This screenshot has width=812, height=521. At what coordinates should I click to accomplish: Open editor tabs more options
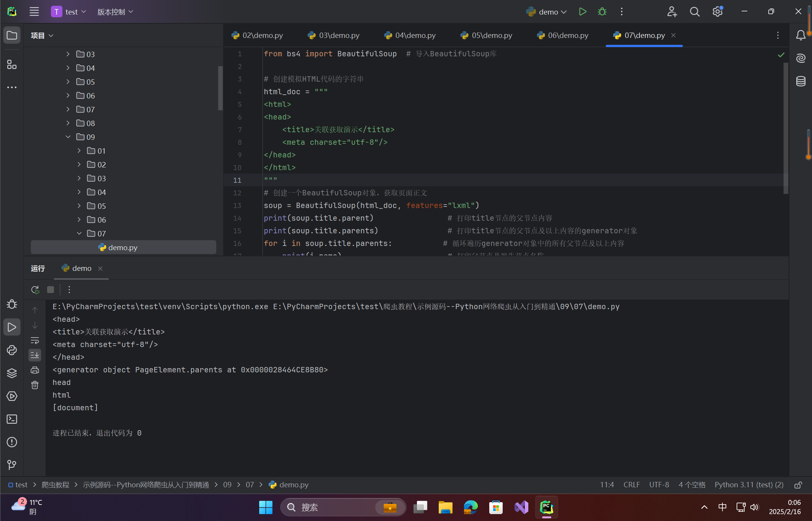pos(778,35)
